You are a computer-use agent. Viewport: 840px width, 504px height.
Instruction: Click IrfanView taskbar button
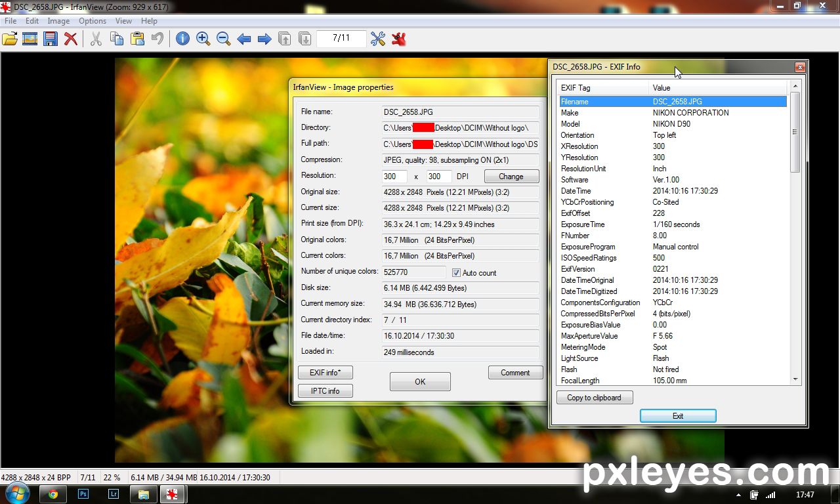(x=173, y=494)
